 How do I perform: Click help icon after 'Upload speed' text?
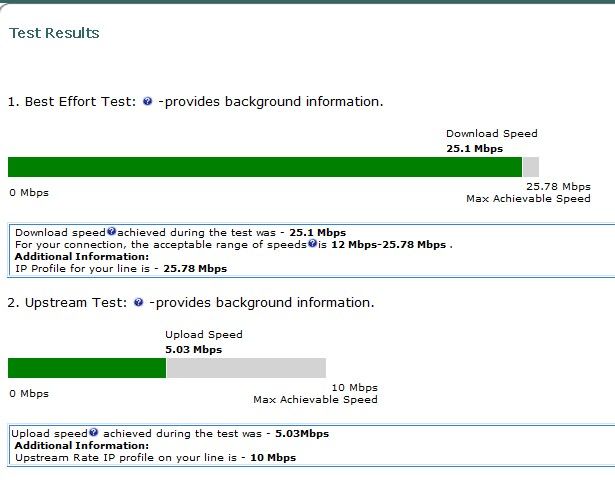(93, 432)
